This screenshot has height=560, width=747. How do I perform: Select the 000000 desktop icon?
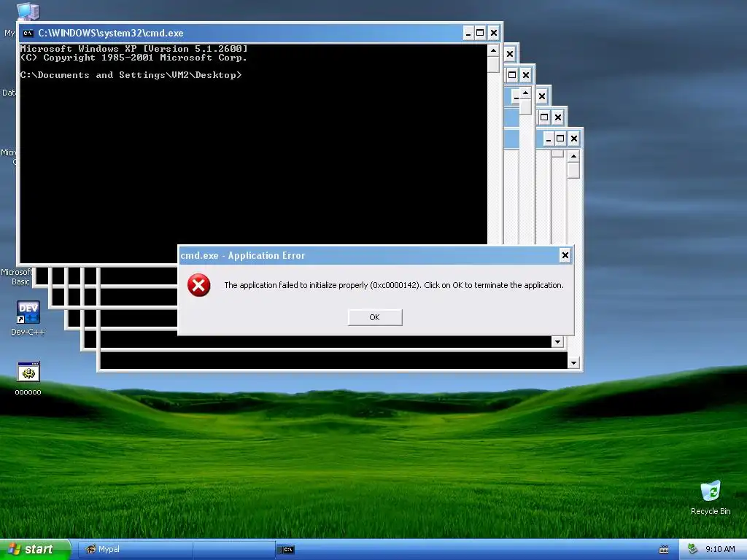click(28, 378)
